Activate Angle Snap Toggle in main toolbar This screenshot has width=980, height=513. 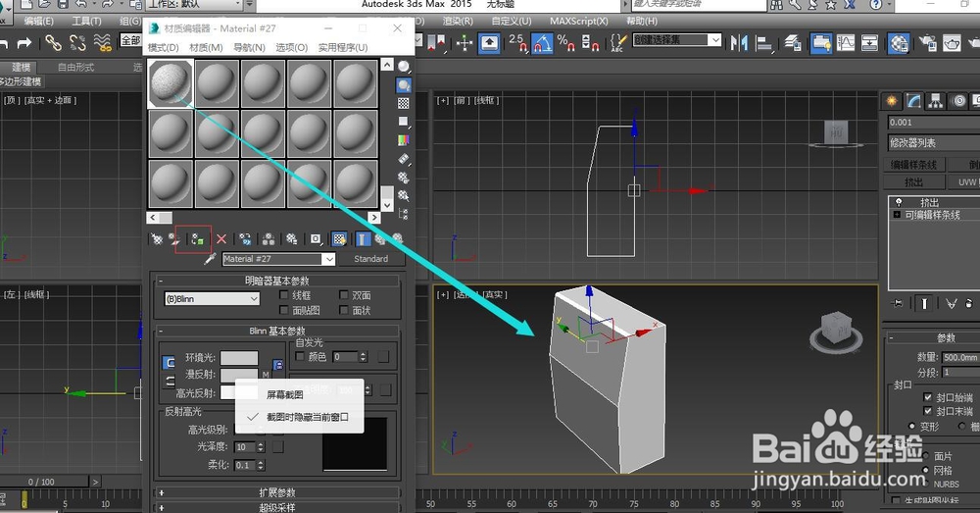(541, 43)
